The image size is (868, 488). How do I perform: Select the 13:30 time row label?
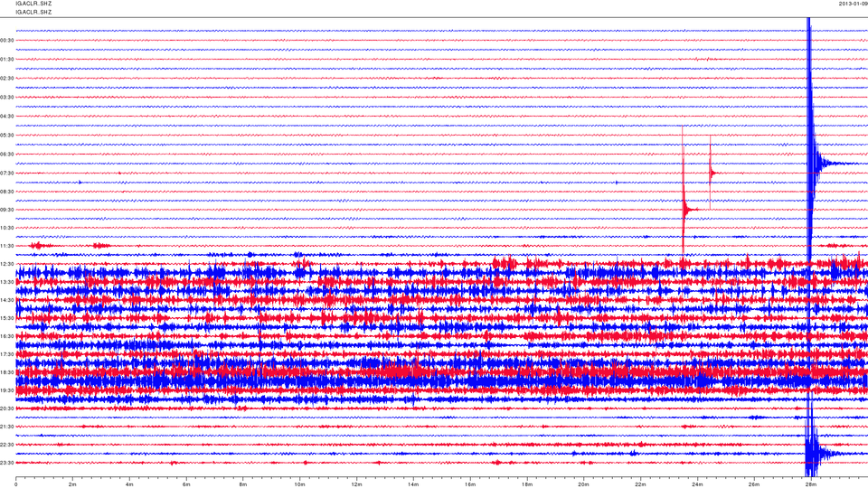coord(6,282)
